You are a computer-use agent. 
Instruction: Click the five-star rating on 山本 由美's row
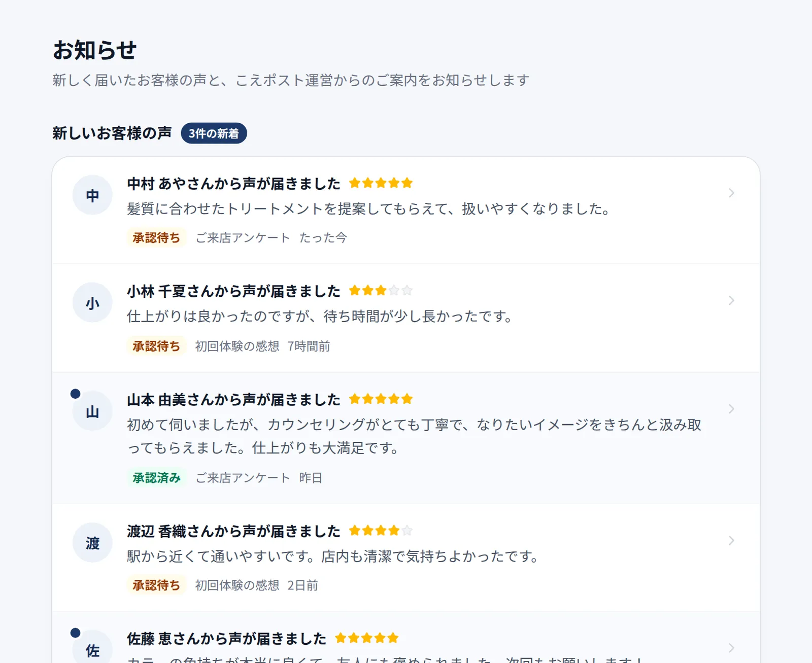381,399
